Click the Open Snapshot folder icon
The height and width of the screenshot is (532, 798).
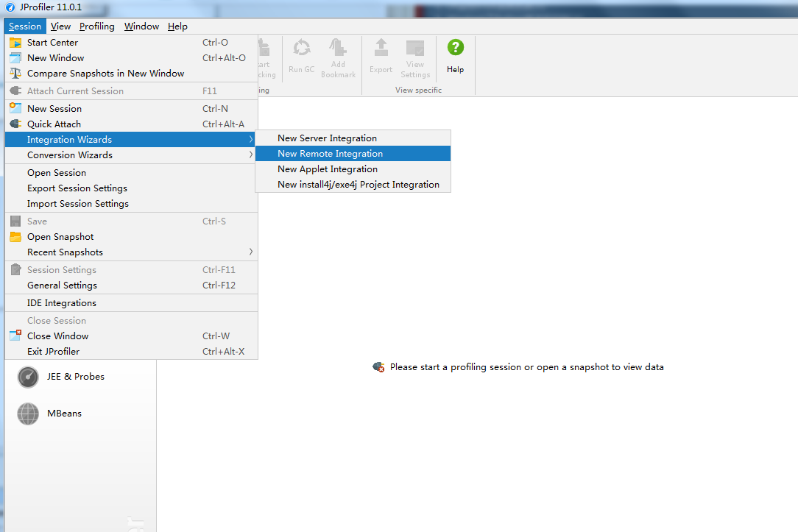click(x=15, y=236)
